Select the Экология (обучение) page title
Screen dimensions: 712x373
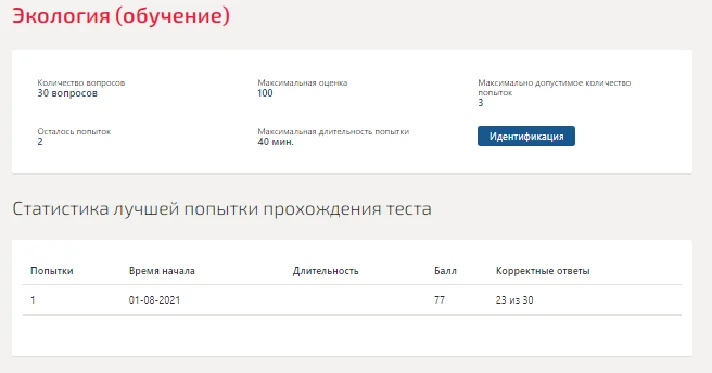point(121,16)
